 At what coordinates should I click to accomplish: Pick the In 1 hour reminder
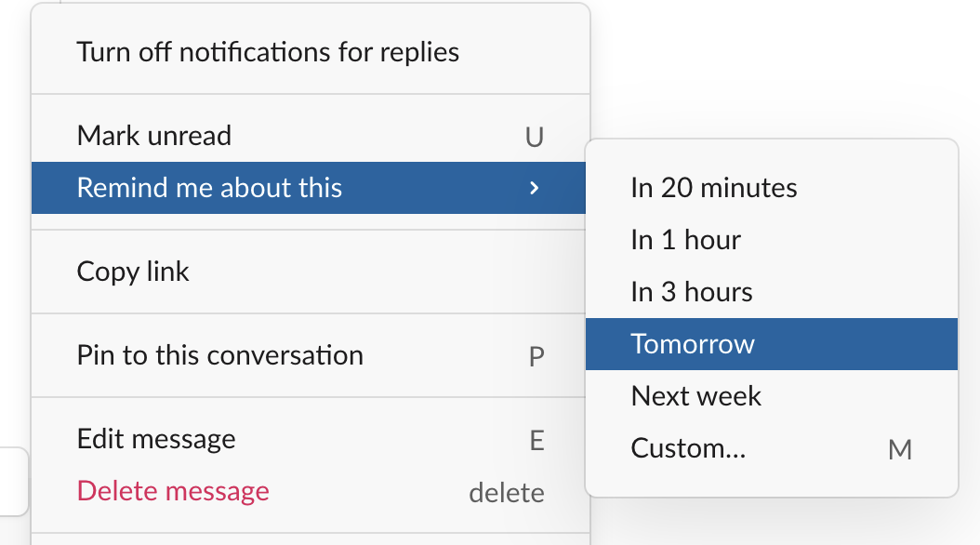[685, 240]
